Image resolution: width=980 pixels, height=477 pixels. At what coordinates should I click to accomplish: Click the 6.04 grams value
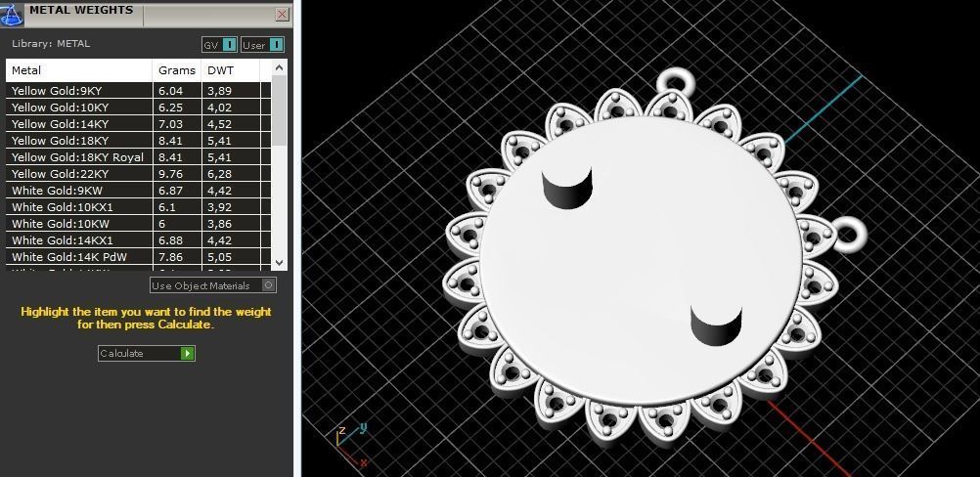point(170,91)
